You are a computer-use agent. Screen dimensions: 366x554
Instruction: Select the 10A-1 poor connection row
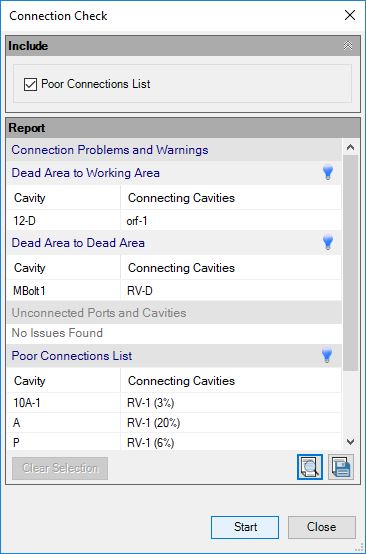tap(174, 403)
